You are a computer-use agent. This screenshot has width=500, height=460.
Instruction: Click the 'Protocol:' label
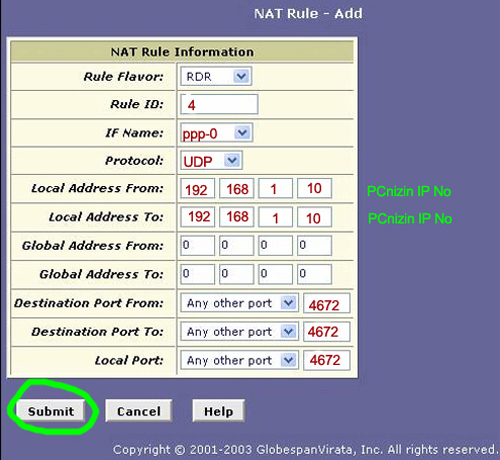click(134, 161)
